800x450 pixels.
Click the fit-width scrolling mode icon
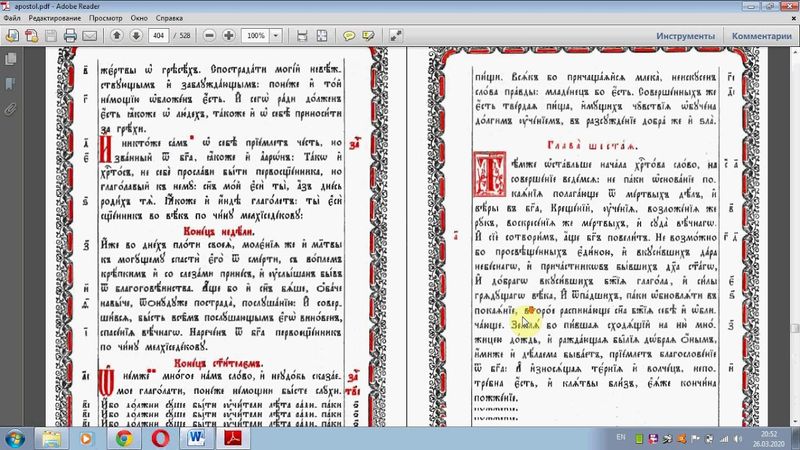301,36
